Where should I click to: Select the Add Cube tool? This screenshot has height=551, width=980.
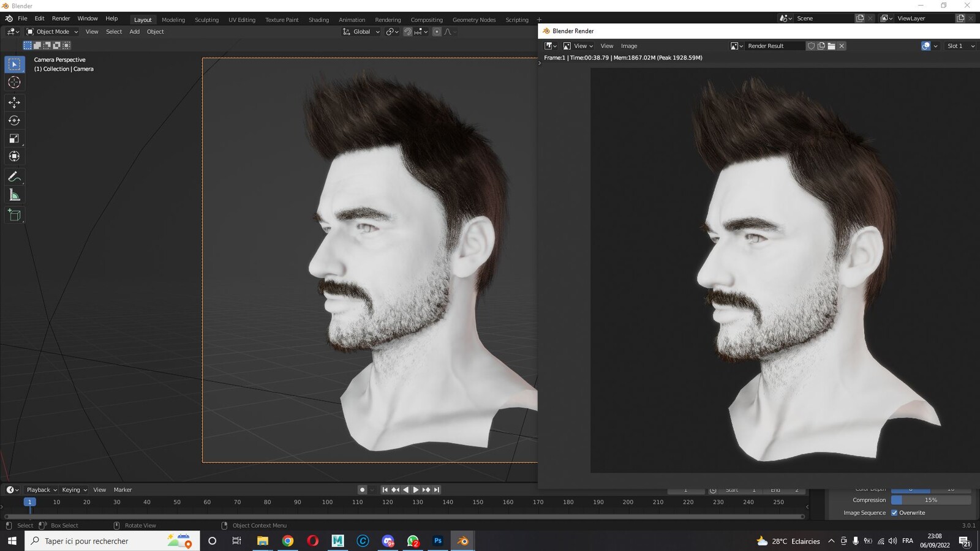pyautogui.click(x=14, y=215)
